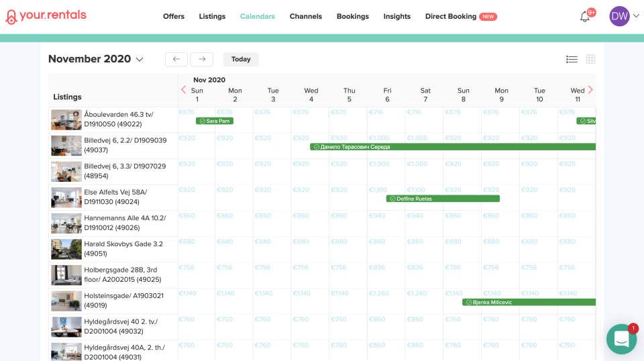The image size is (644, 361).
Task: Select Else Alfelts Vej 58A listing name
Action: coord(115,197)
